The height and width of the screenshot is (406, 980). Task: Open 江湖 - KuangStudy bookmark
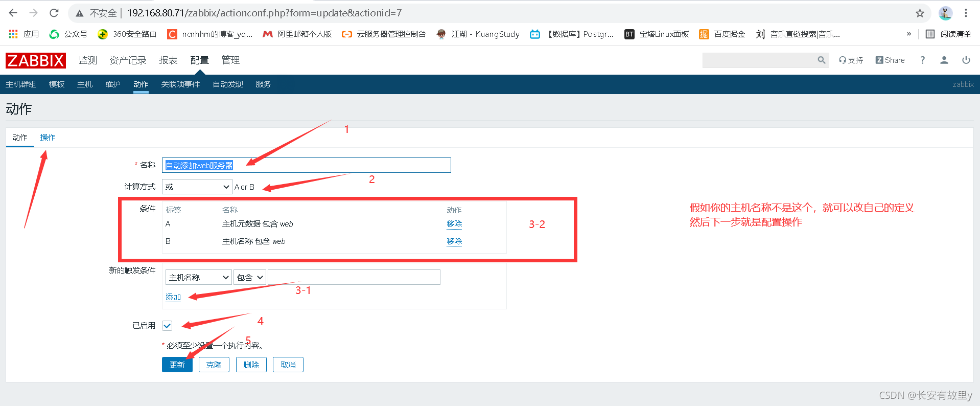point(478,34)
